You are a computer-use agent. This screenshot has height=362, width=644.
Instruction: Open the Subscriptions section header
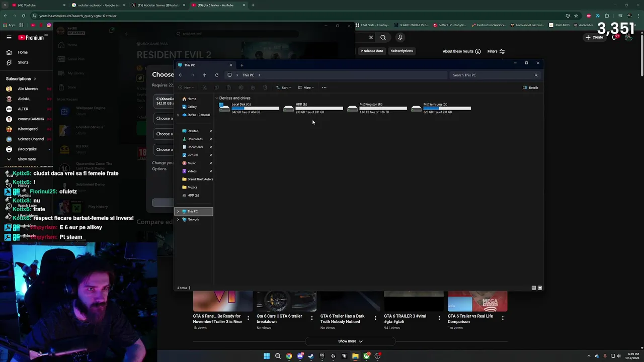pyautogui.click(x=21, y=78)
